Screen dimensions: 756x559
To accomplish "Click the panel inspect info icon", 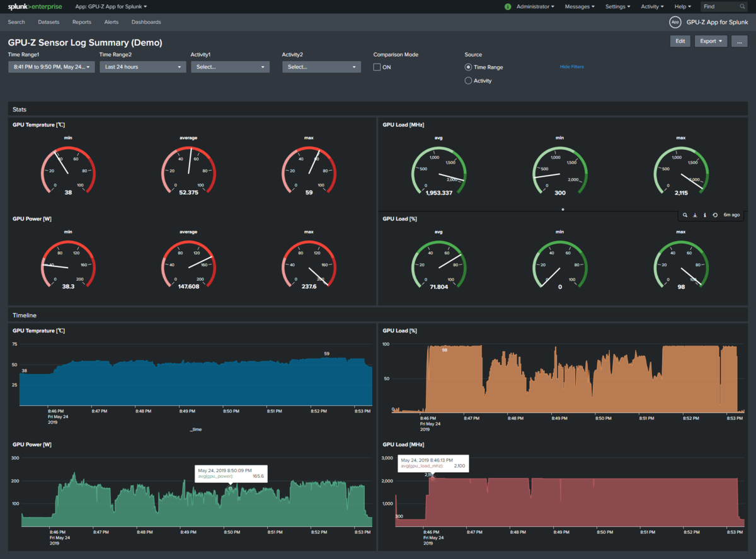I will 705,215.
